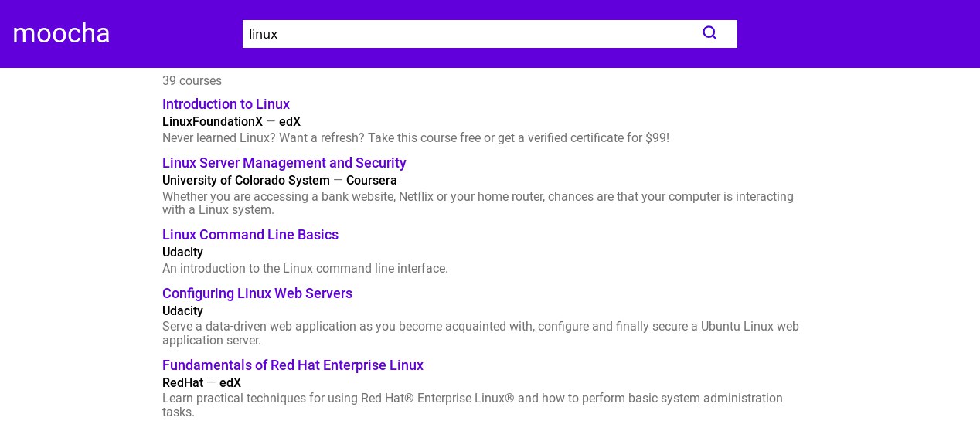Image resolution: width=980 pixels, height=424 pixels.
Task: Open the Linux Command Line Basics course
Action: pyautogui.click(x=250, y=235)
